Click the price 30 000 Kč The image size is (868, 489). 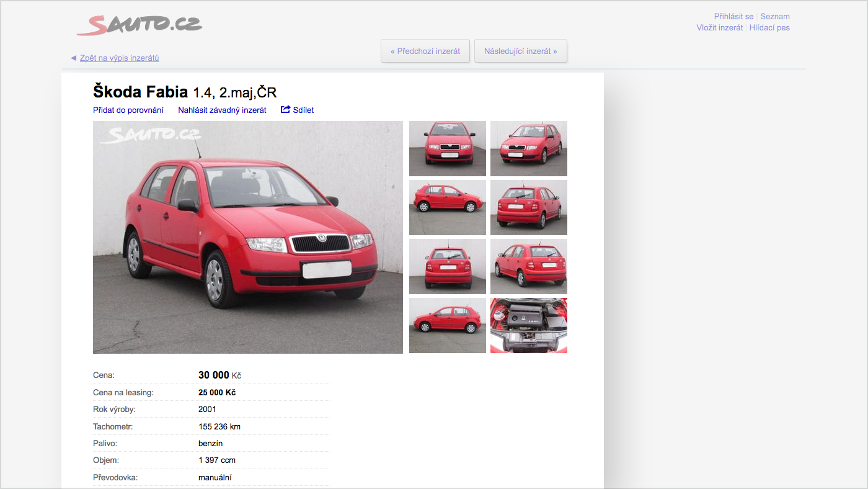219,375
